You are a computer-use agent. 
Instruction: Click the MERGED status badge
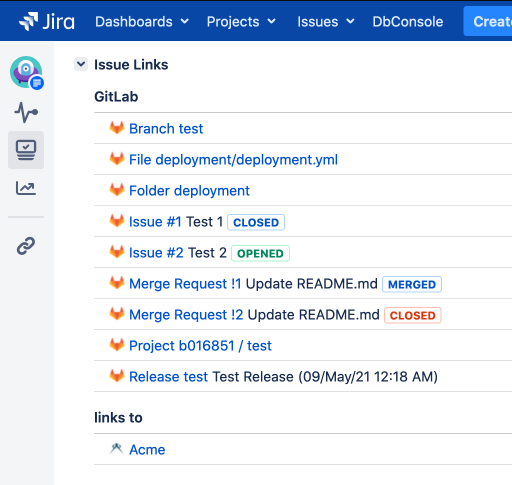tap(412, 284)
